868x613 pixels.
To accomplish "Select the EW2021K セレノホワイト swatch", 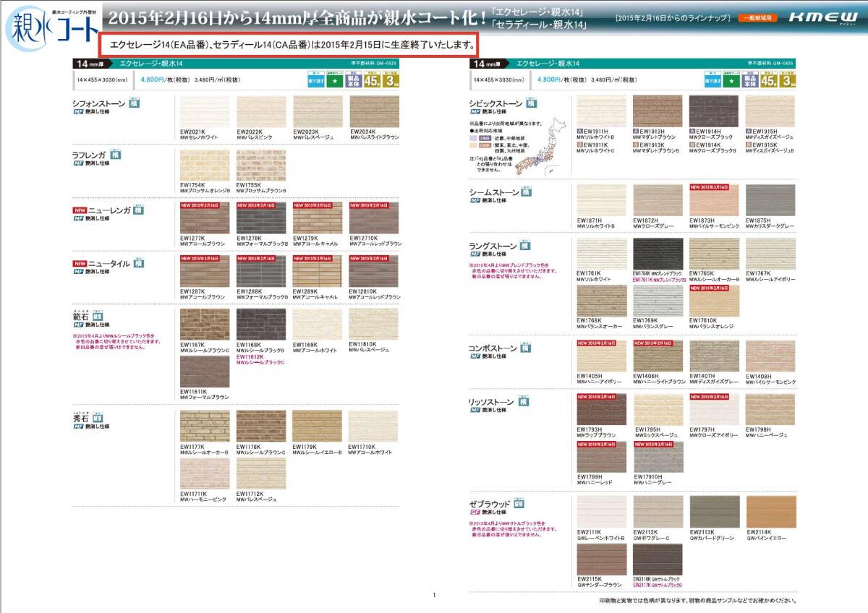I will click(205, 112).
